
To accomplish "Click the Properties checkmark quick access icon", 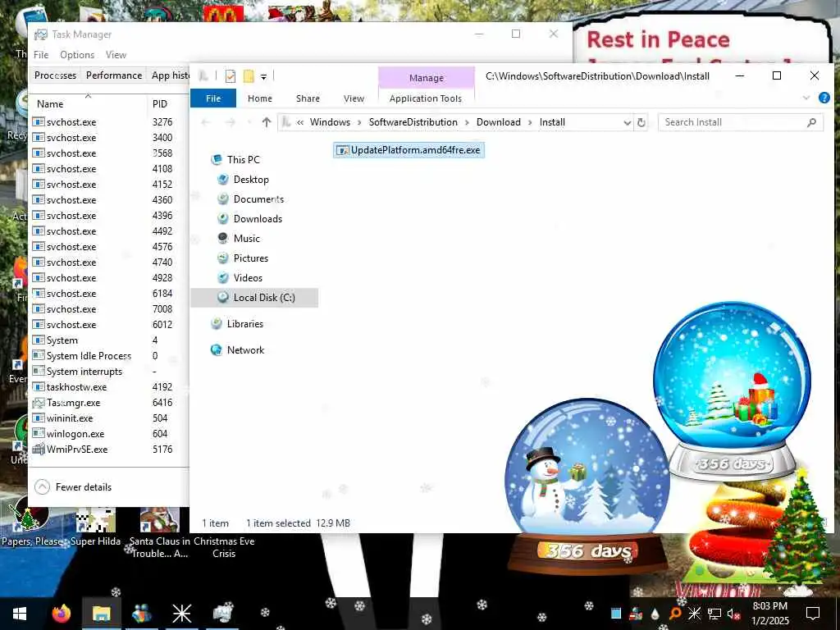I will [x=231, y=76].
